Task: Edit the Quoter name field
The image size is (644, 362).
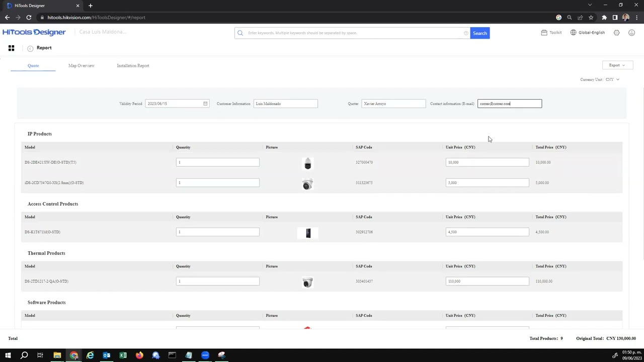Action: (393, 104)
